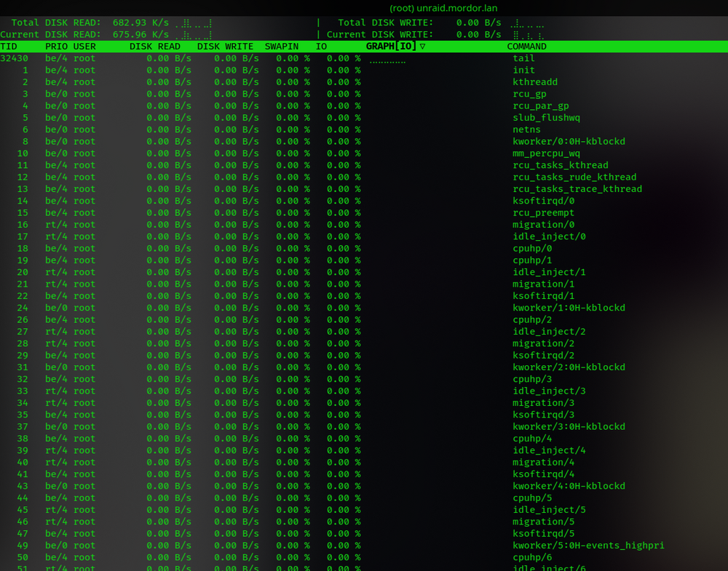The height and width of the screenshot is (571, 728).
Task: Select the 'kthreadd' process
Action: (535, 82)
